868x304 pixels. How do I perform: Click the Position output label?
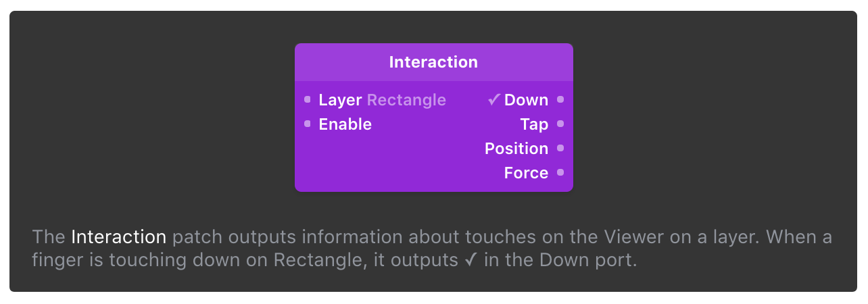[x=516, y=149]
